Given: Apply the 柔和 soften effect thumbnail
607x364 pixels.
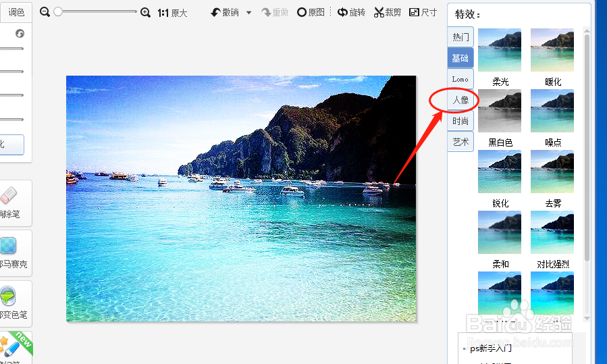Looking at the screenshot, I should [x=500, y=232].
